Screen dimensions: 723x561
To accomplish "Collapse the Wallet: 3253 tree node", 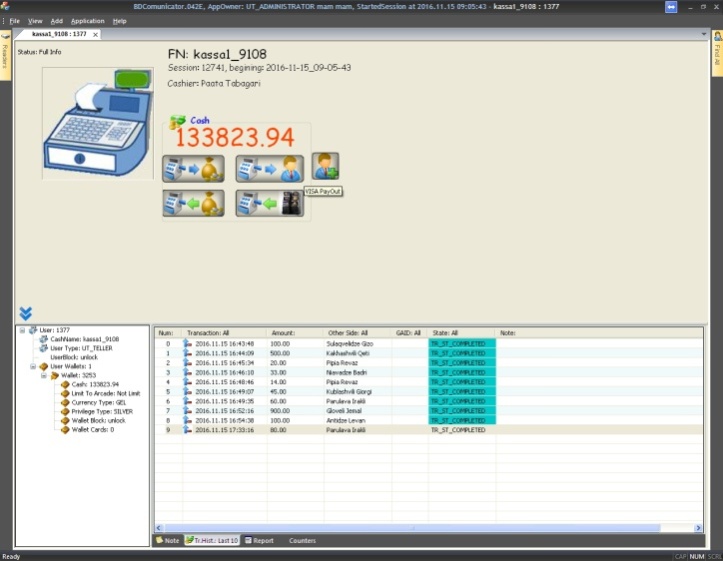I will tap(44, 375).
